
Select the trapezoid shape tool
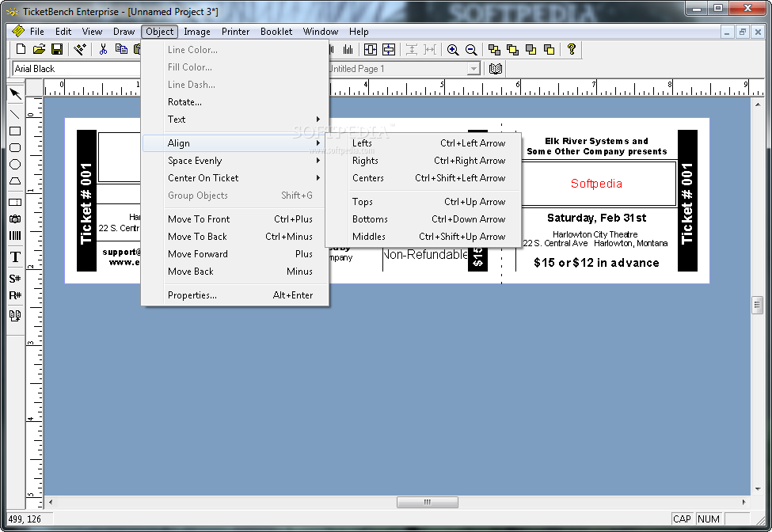15,181
